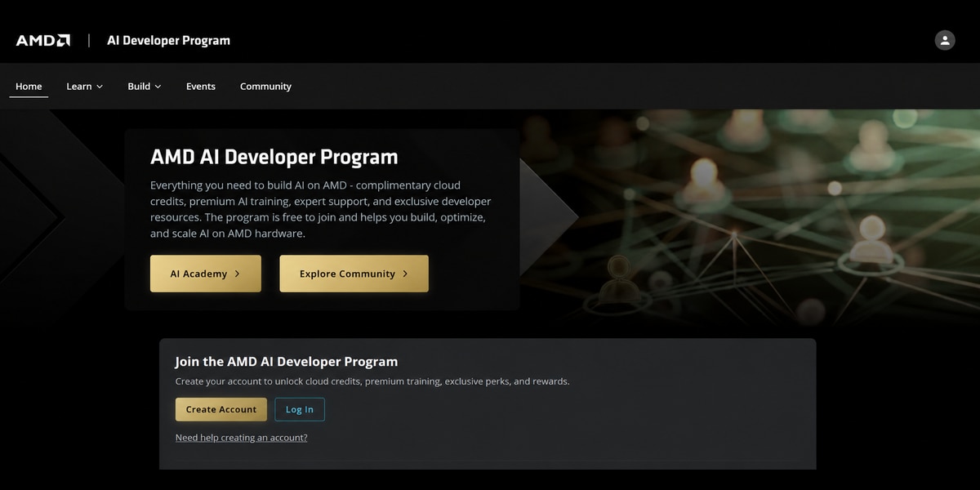
Task: Click the Create Account button
Action: click(221, 409)
